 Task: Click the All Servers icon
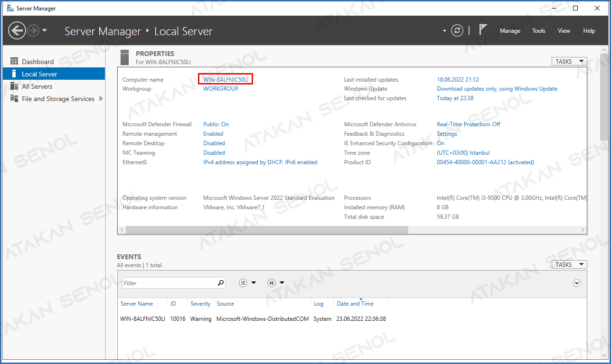tap(14, 86)
